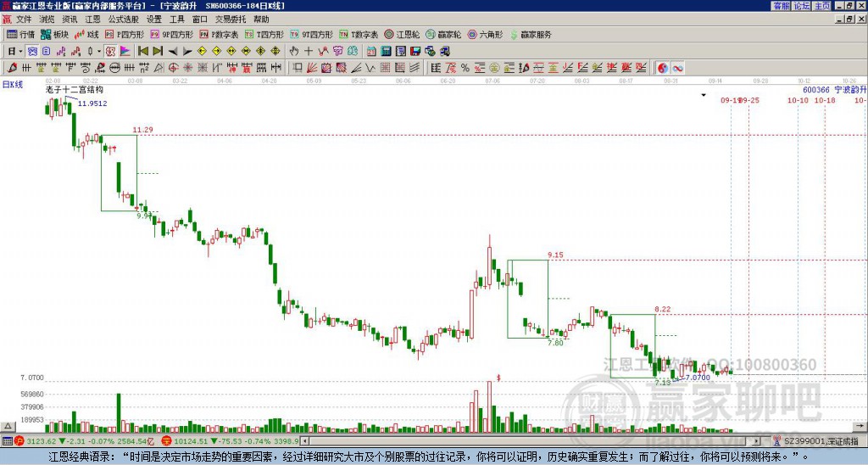Screen dimensions: 868x465
Task: Select the 11.29 price level label
Action: (142, 130)
